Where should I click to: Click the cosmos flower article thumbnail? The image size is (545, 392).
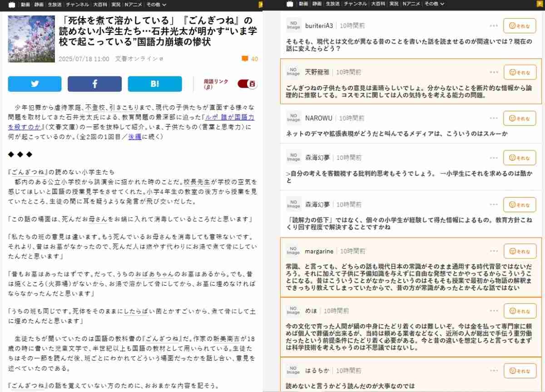(31, 39)
